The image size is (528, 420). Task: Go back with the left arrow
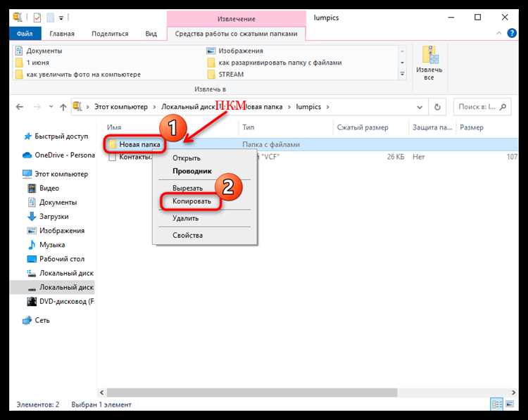coord(20,107)
